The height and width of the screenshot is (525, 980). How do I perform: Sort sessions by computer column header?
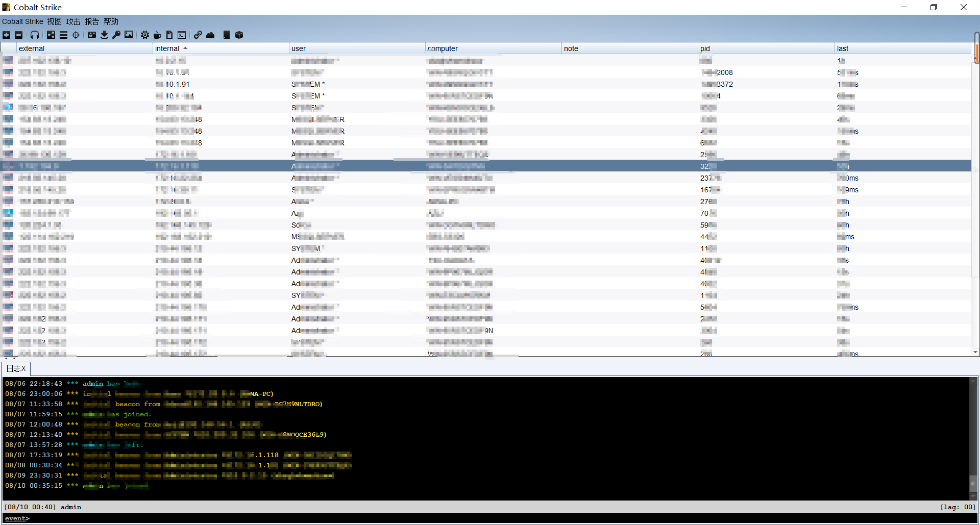tap(494, 48)
